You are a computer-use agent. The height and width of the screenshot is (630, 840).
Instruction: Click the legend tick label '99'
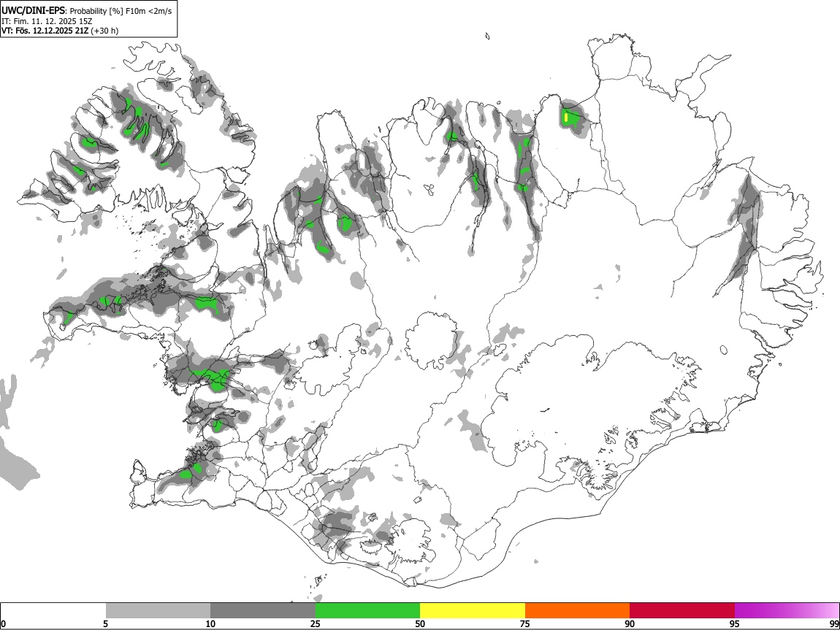[834, 623]
